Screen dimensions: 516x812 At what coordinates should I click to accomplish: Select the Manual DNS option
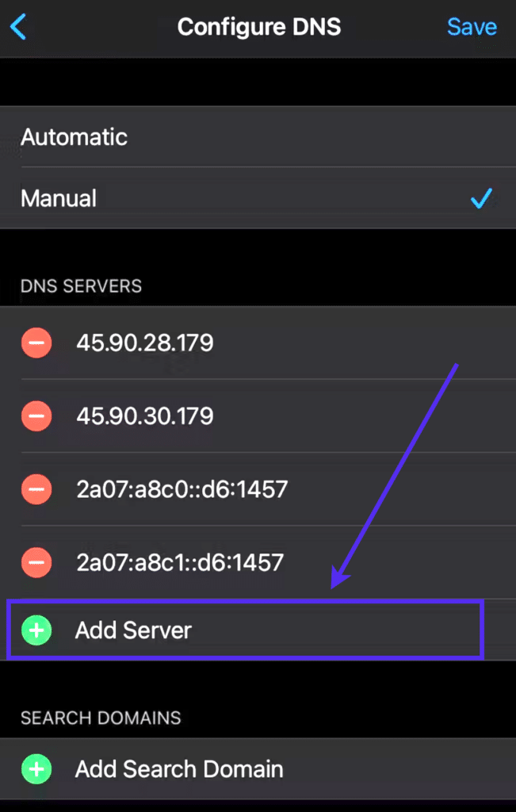(258, 197)
